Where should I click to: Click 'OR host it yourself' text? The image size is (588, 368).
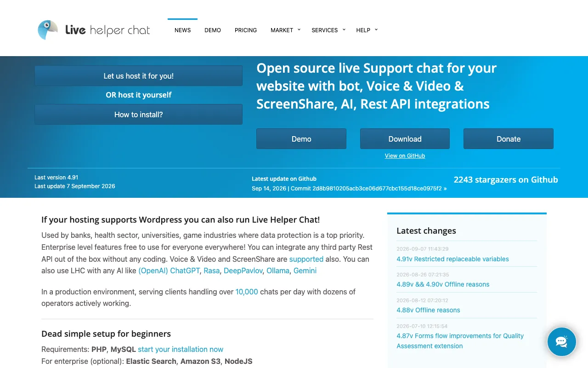[x=138, y=95]
